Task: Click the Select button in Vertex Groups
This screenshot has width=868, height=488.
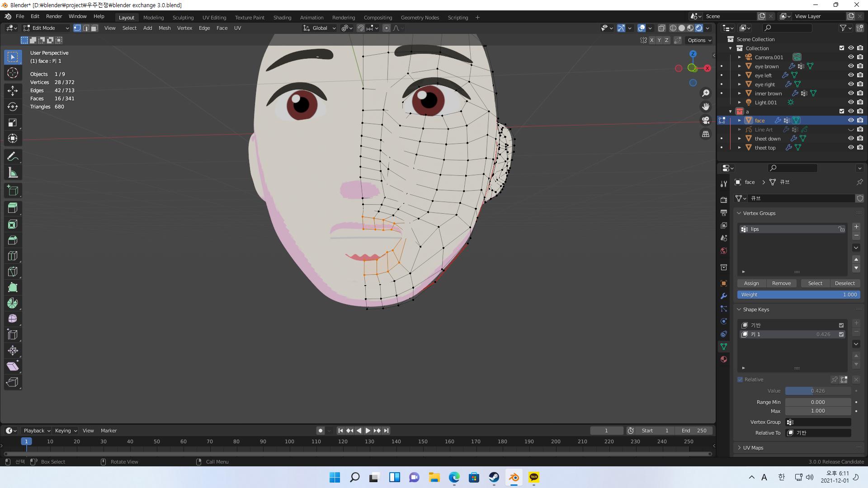Action: click(x=815, y=283)
